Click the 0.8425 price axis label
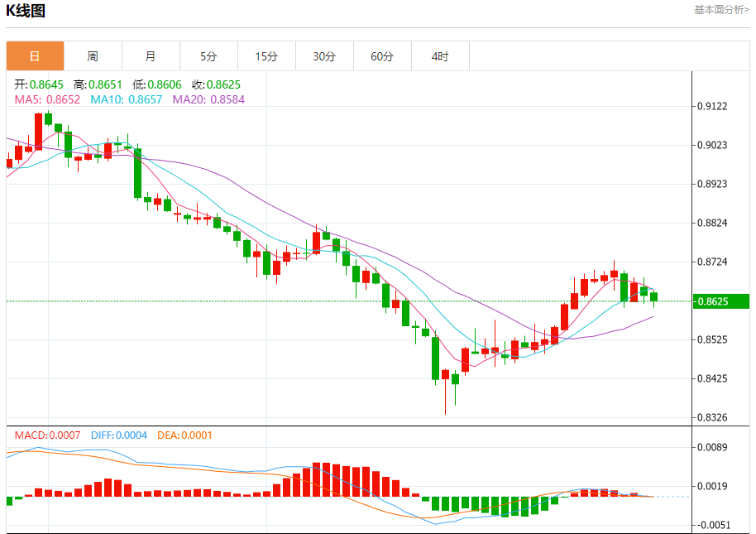This screenshot has height=534, width=756. [x=712, y=378]
